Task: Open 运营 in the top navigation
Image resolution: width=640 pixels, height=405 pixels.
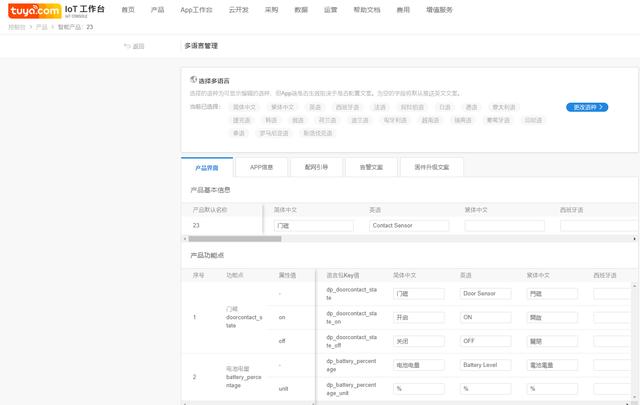Action: click(331, 10)
